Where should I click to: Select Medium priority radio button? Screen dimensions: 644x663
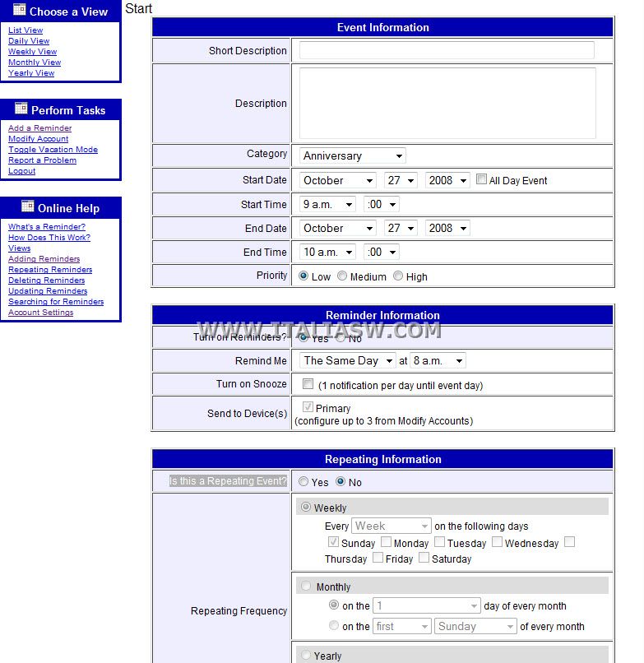(x=342, y=276)
